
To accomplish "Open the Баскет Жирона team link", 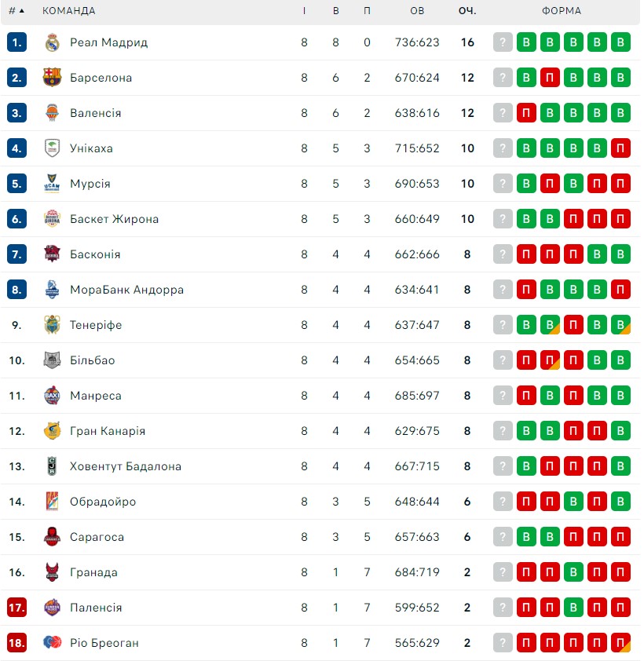I will (x=114, y=219).
